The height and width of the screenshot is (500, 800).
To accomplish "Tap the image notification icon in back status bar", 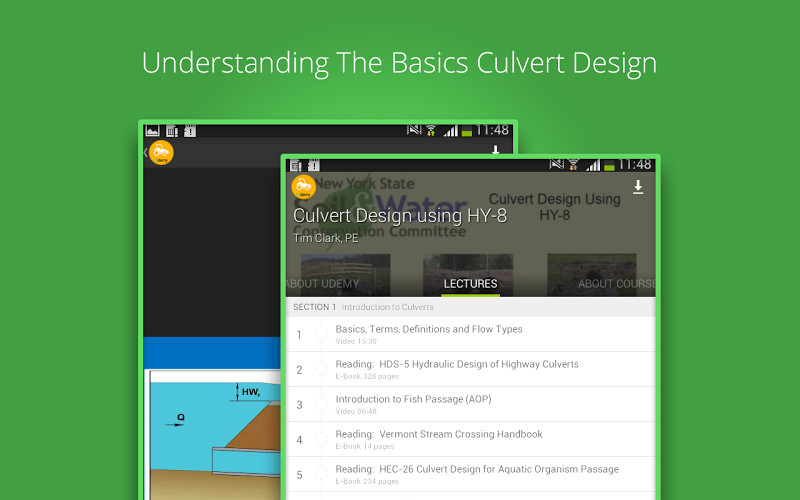I will [x=152, y=131].
